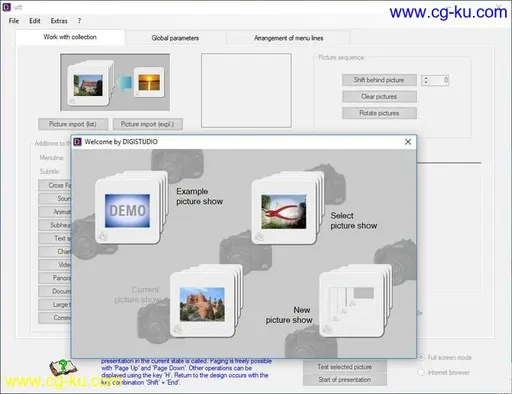The image size is (512, 394).
Task: Select Full screen mode radio button
Action: (421, 357)
